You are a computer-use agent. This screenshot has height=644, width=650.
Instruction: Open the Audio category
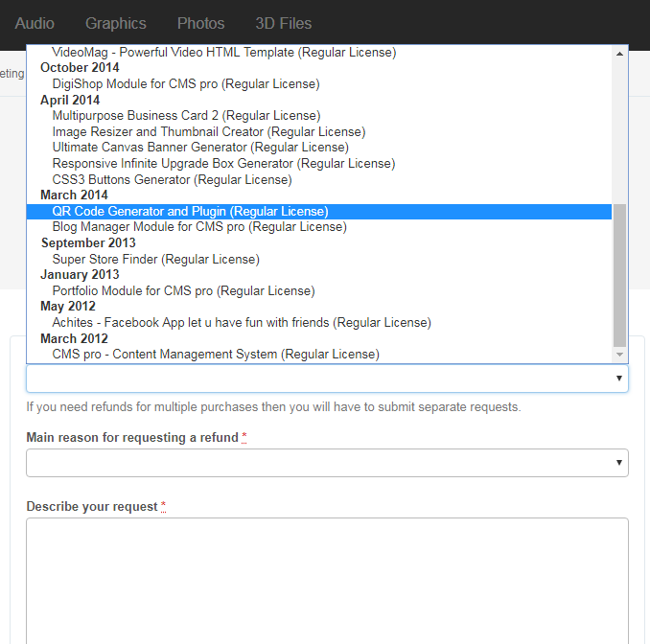[x=35, y=23]
